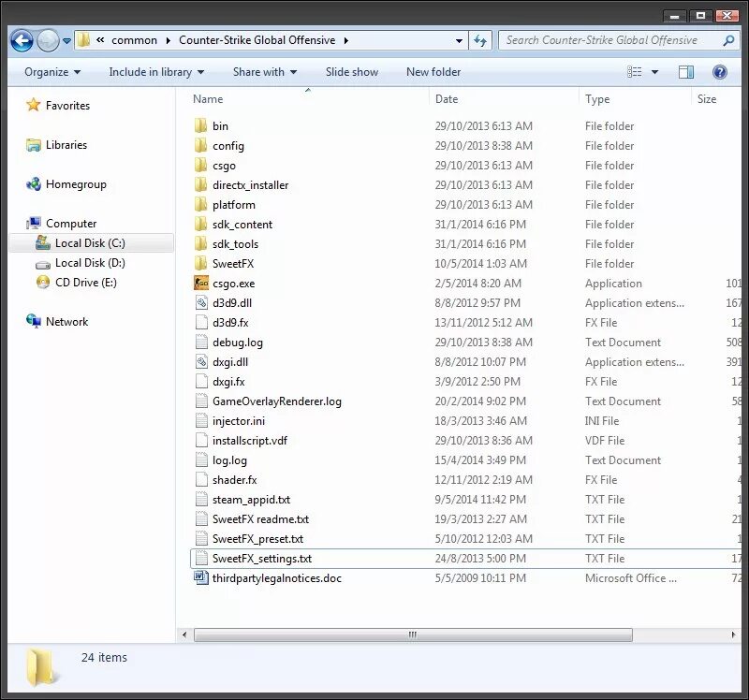Select the csgo.exe application icon
This screenshot has width=749, height=700.
tap(201, 284)
